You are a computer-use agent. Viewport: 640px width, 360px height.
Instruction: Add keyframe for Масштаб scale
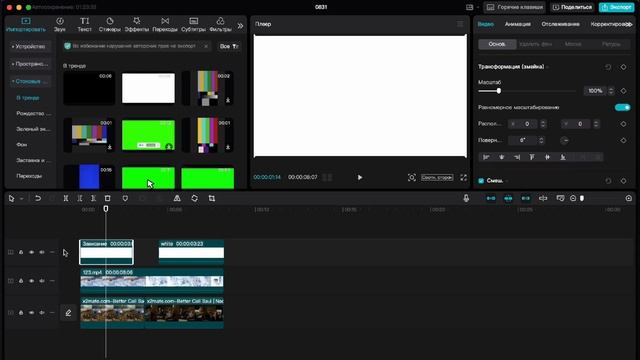coord(623,91)
